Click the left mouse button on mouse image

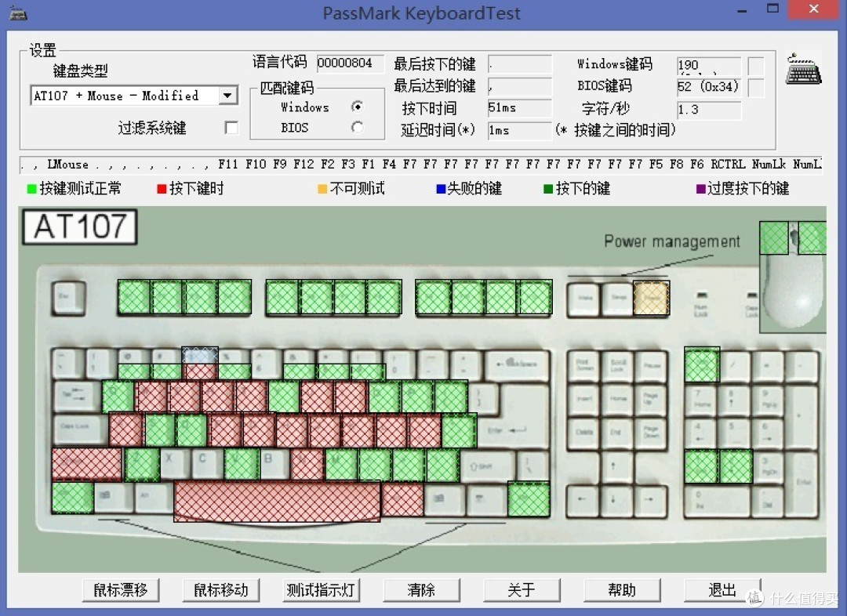pos(774,237)
